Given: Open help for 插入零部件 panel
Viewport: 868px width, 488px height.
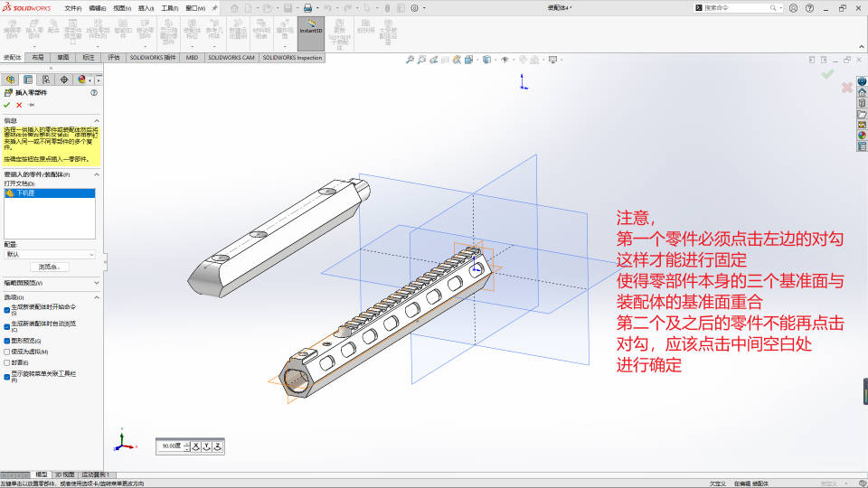Looking at the screenshot, I should 94,92.
